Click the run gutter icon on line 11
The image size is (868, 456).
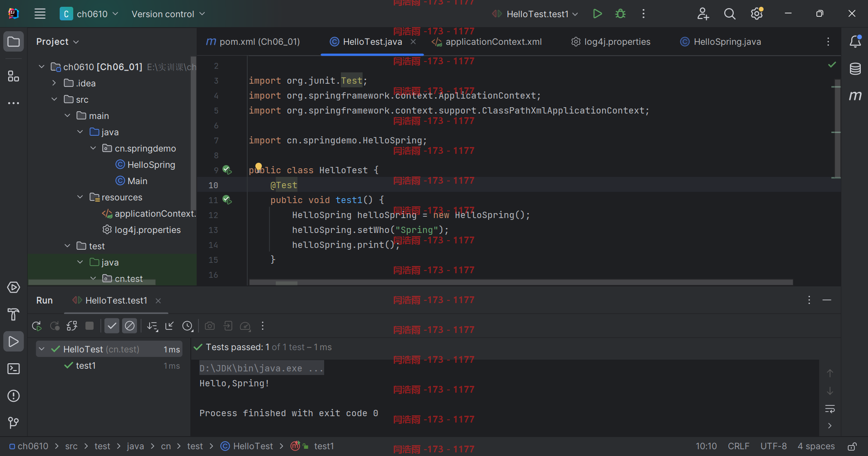pyautogui.click(x=227, y=200)
